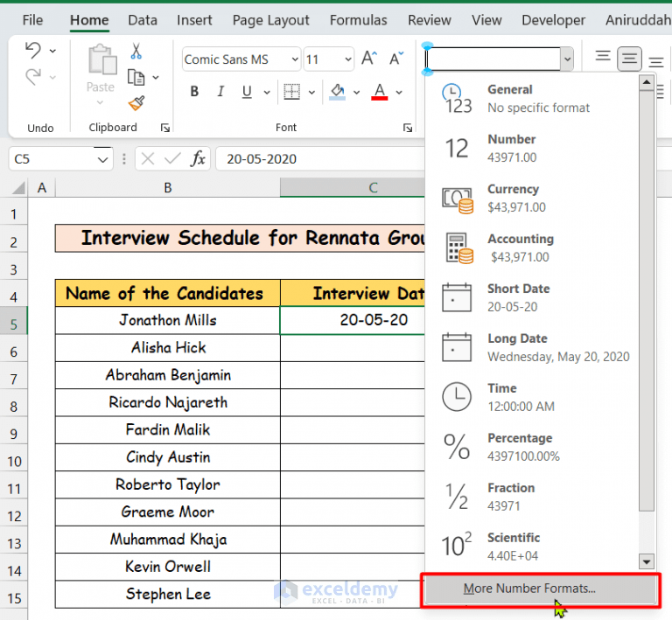Choose the Short Date format

coord(532,297)
